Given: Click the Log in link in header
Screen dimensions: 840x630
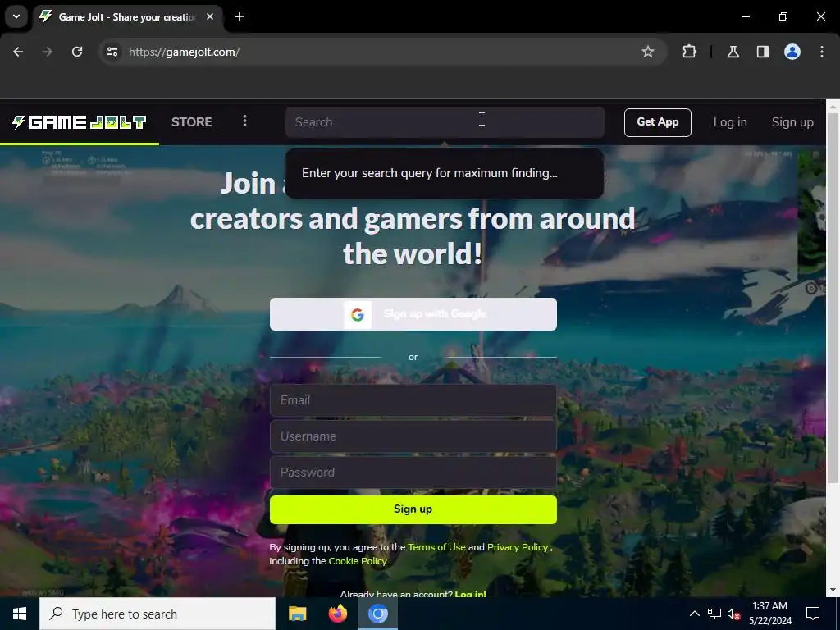Looking at the screenshot, I should 729,122.
